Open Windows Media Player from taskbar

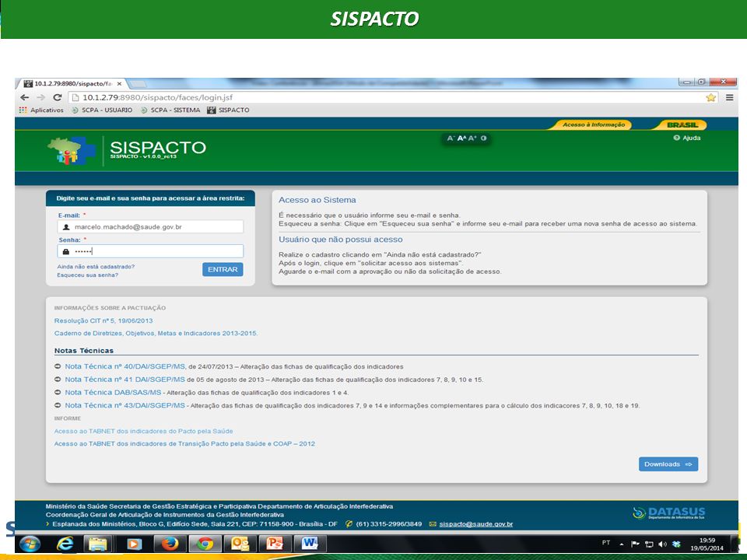click(x=134, y=544)
